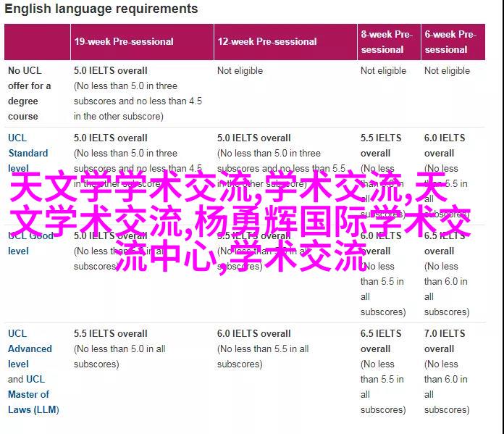Image resolution: width=504 pixels, height=434 pixels.
Task: Click the 19-week Pre-sessional column header
Action: coord(142,42)
